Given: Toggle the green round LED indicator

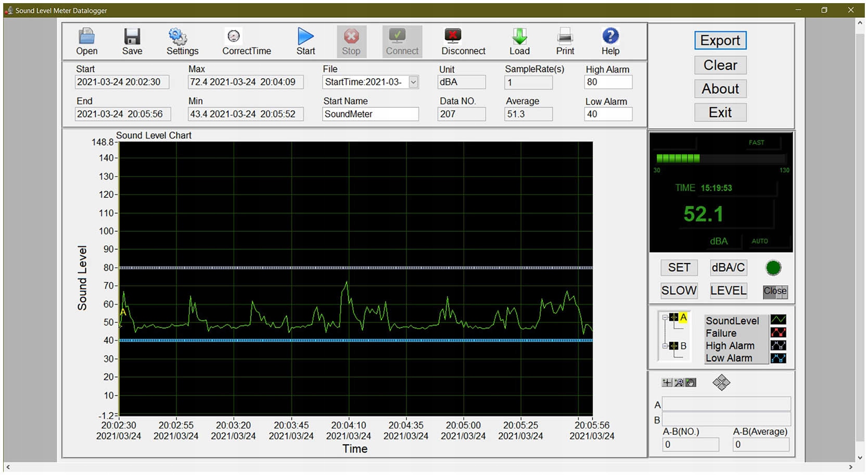Looking at the screenshot, I should click(773, 268).
